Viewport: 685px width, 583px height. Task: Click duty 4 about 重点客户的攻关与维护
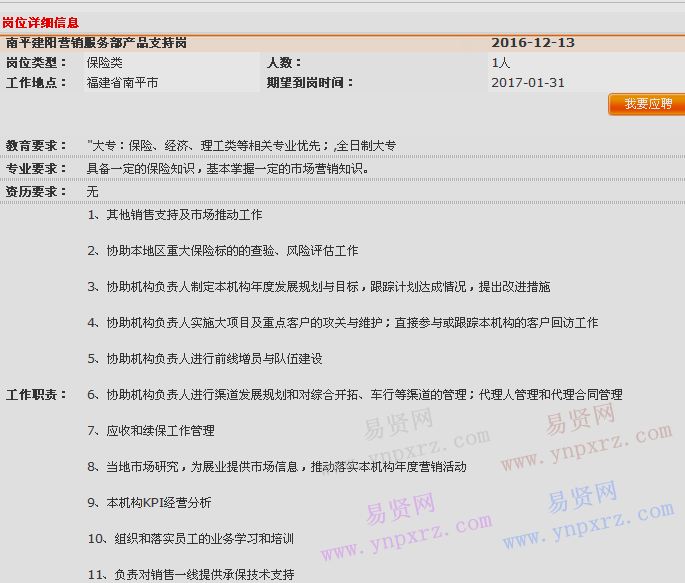pyautogui.click(x=343, y=323)
